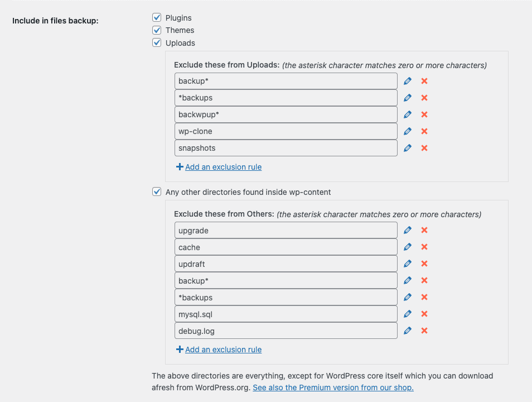
Task: Uncheck the Plugins checkbox
Action: [157, 18]
